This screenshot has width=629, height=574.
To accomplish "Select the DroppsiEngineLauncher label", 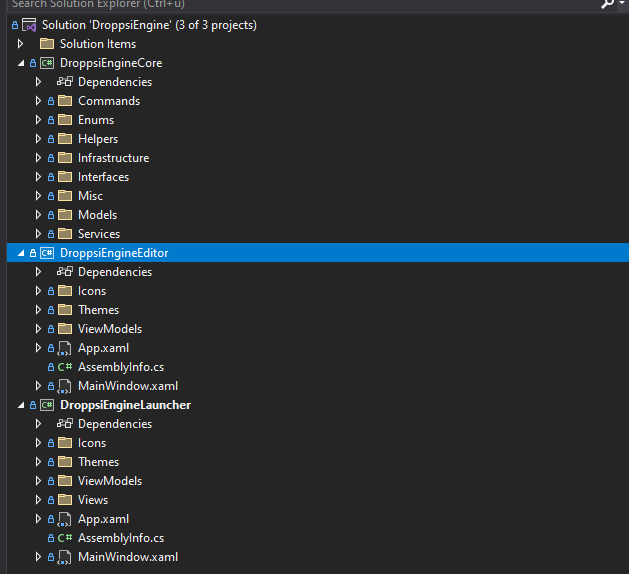I will point(126,405).
